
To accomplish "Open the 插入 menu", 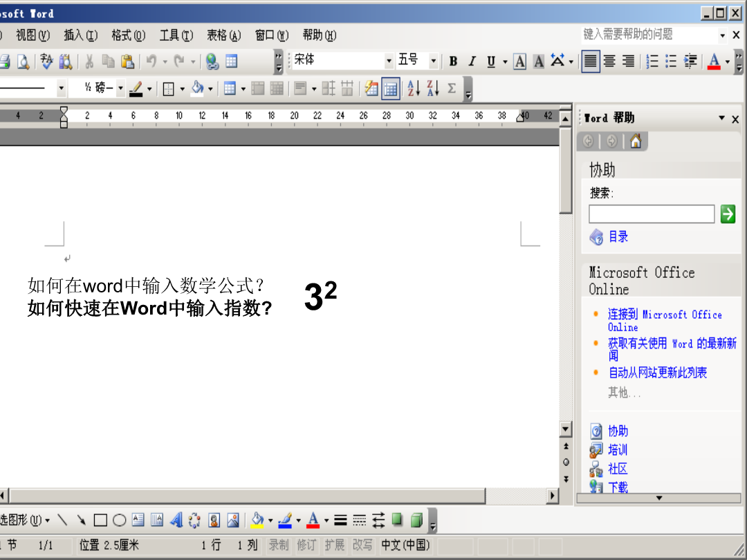I will point(80,35).
